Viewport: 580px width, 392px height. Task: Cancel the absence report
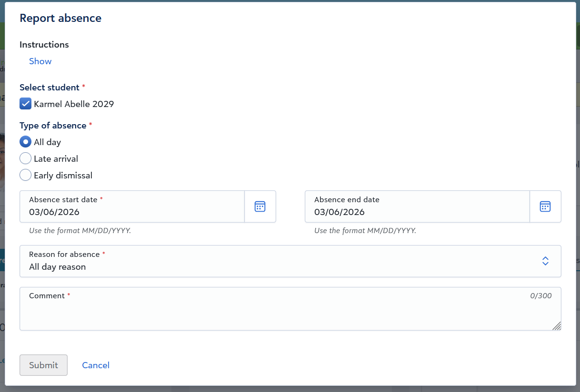96,365
